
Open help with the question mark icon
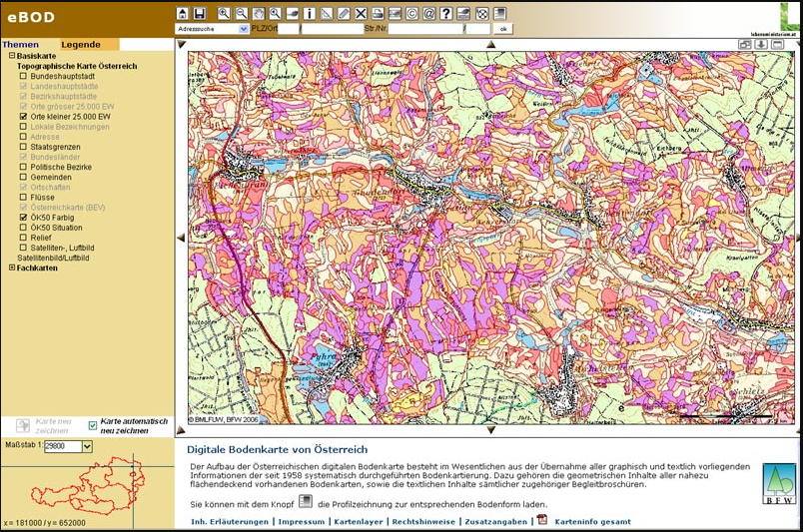click(x=446, y=13)
